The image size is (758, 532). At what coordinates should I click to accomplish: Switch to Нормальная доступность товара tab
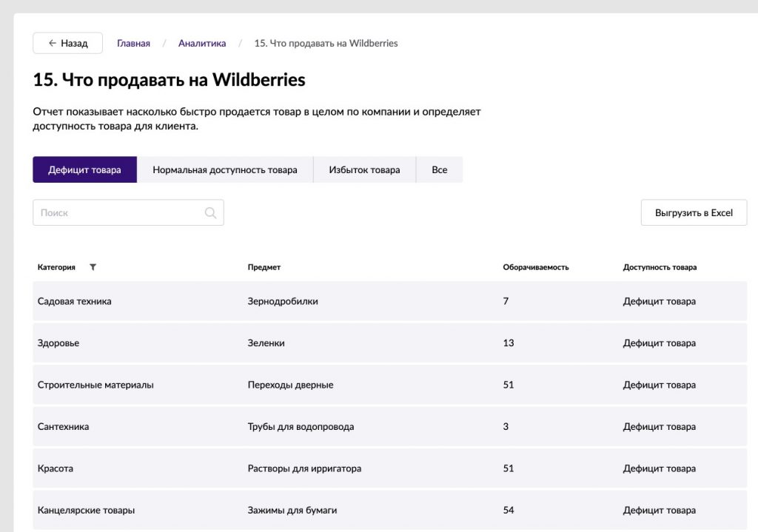tap(225, 169)
